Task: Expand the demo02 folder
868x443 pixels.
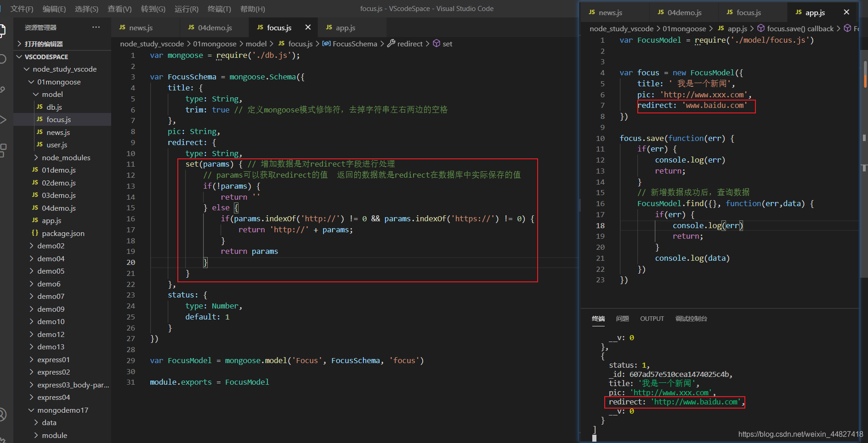Action: tap(62, 246)
